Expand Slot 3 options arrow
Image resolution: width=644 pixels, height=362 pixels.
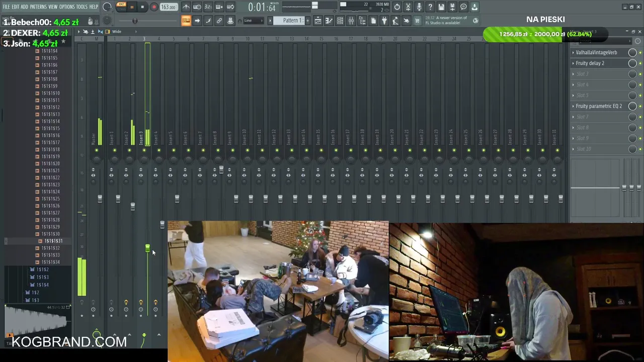point(573,74)
